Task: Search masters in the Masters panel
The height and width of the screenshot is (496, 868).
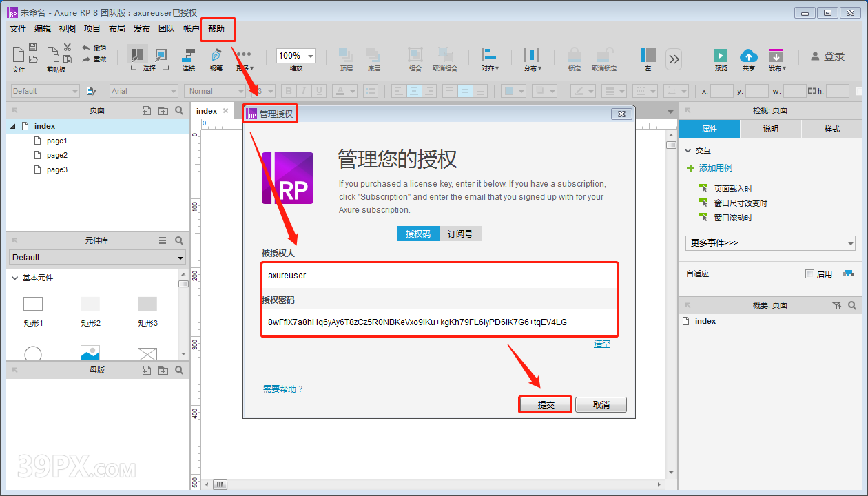Action: 179,370
